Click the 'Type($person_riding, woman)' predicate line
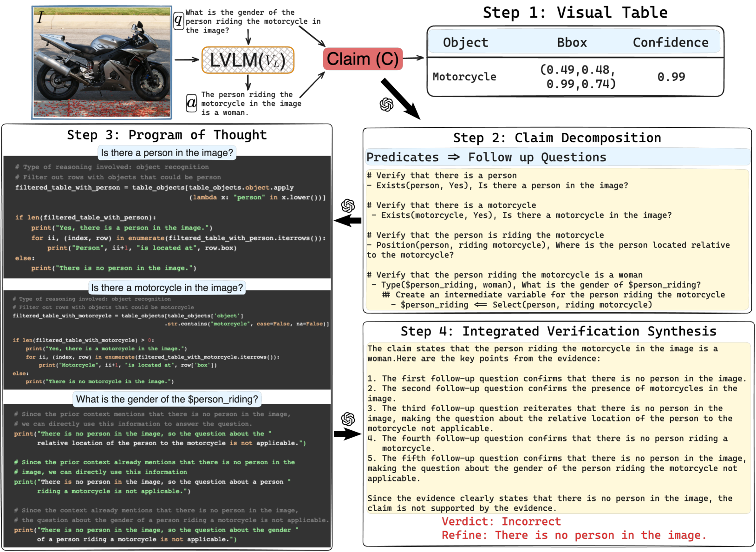Image resolution: width=756 pixels, height=552 pixels. (536, 285)
